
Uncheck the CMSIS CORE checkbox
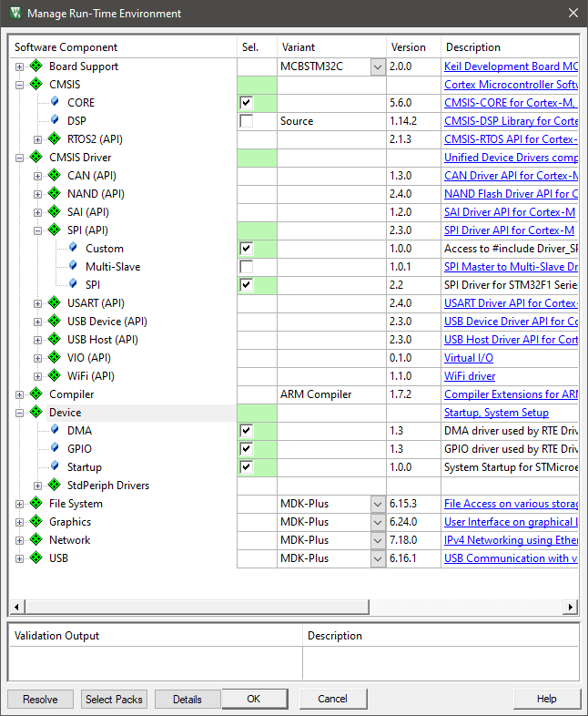point(247,102)
